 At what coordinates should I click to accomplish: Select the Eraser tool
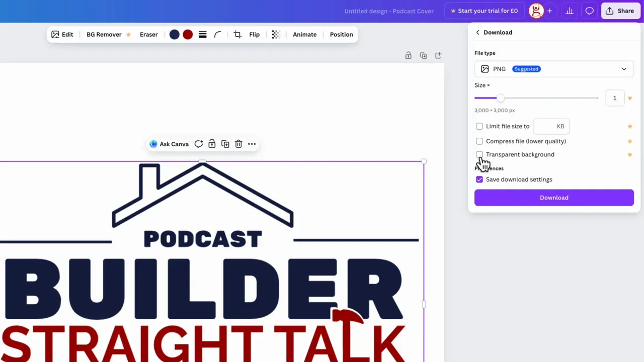tap(148, 34)
